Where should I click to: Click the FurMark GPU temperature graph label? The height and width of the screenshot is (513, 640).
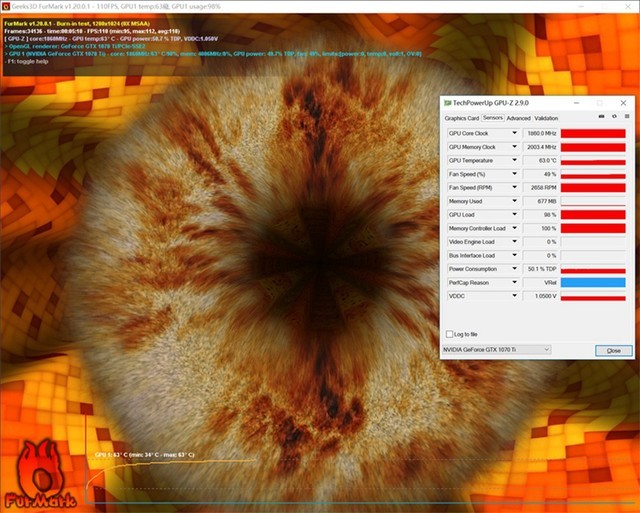point(144,454)
